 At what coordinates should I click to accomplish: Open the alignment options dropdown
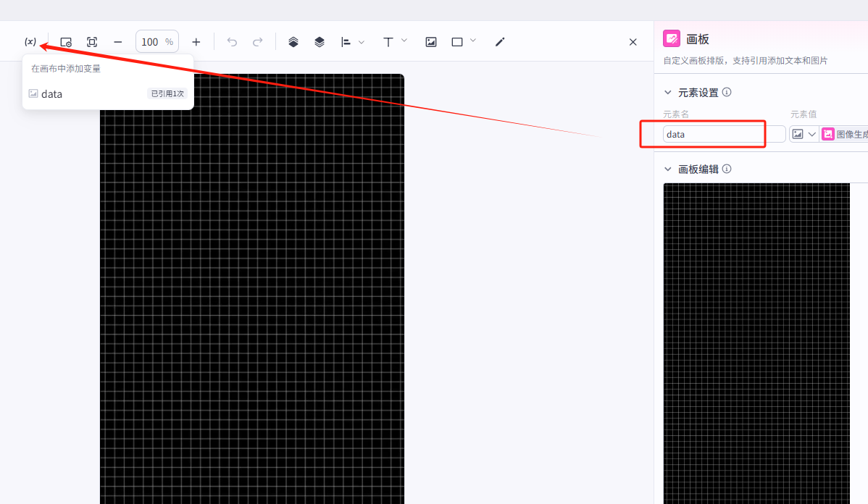[353, 42]
